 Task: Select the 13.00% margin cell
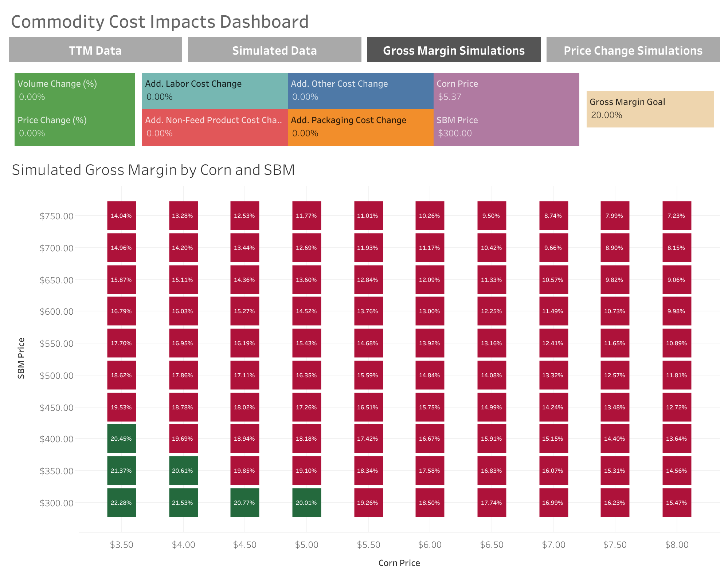pyautogui.click(x=430, y=311)
